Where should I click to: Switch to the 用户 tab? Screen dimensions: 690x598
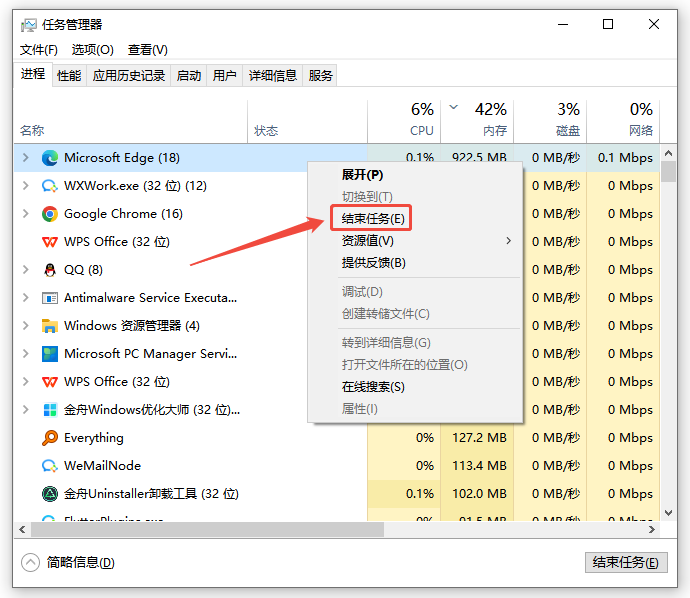(x=224, y=76)
